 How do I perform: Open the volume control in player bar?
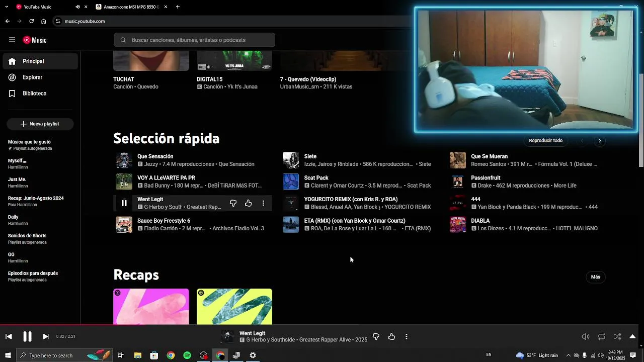pos(586,337)
